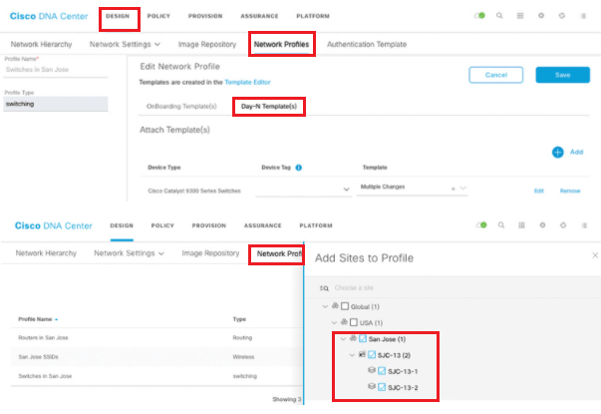Collapse the SJC-13 tree node
This screenshot has height=414, width=601.
(x=352, y=355)
